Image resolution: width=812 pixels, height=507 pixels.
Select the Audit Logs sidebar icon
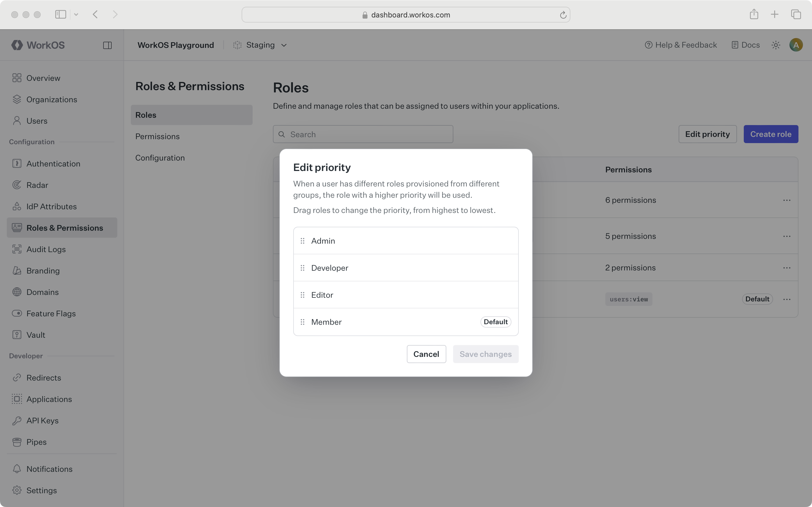point(17,249)
